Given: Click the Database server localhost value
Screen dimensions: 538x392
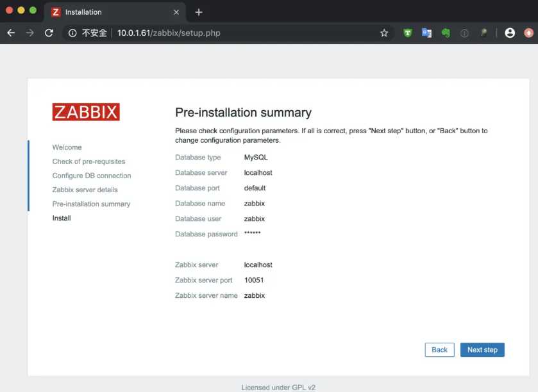Looking at the screenshot, I should point(258,173).
